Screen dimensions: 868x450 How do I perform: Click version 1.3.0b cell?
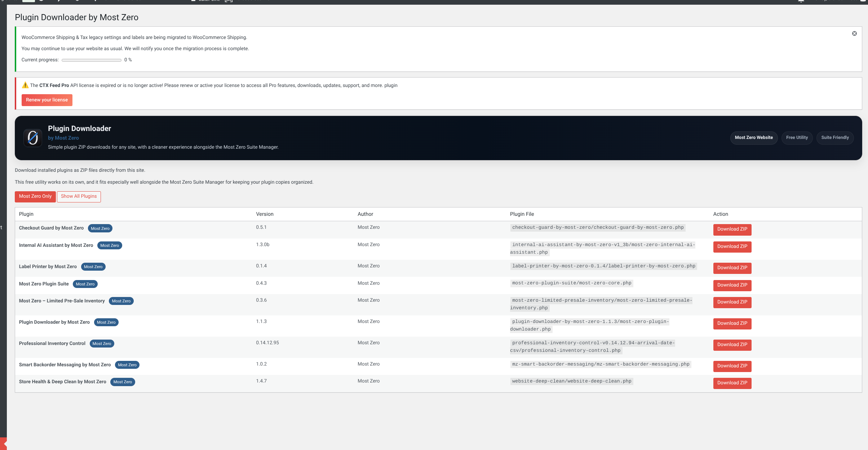263,245
